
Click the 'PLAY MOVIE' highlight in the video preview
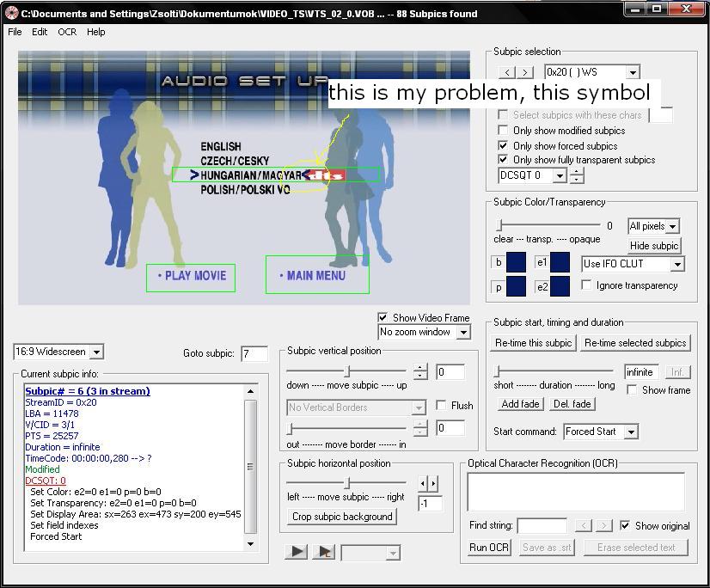pyautogui.click(x=191, y=278)
